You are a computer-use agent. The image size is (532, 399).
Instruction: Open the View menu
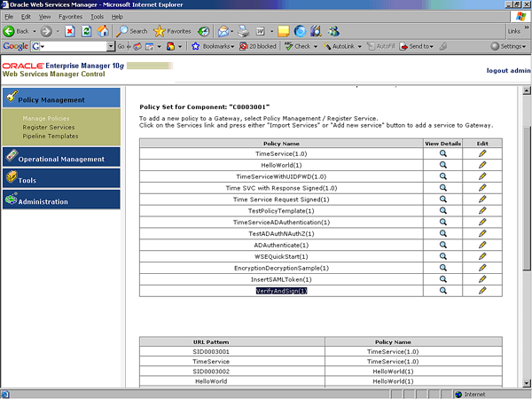(x=44, y=17)
